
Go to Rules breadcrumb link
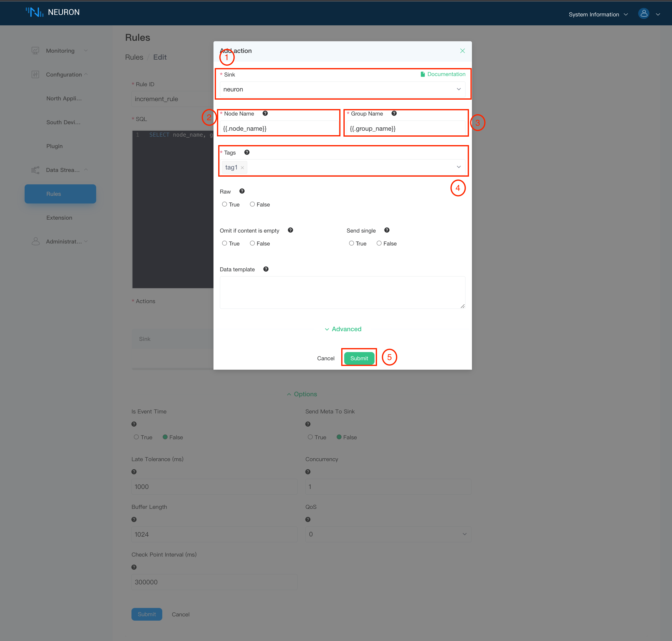[x=134, y=57]
